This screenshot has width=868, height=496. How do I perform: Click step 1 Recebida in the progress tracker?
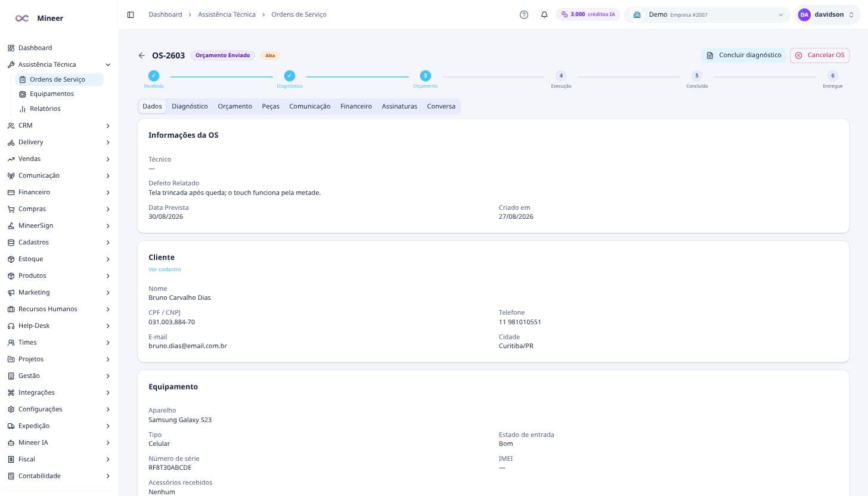click(154, 76)
